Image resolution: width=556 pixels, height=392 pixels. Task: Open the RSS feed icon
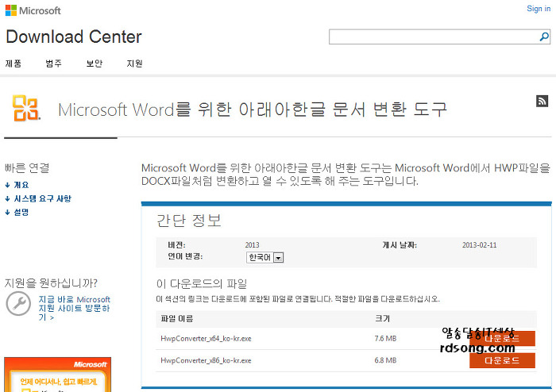(542, 101)
